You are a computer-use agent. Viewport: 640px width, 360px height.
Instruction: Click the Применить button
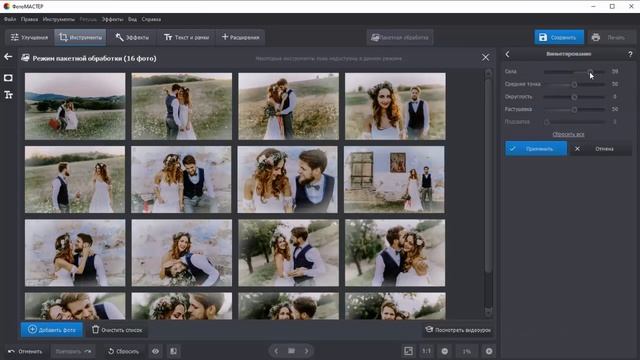536,149
